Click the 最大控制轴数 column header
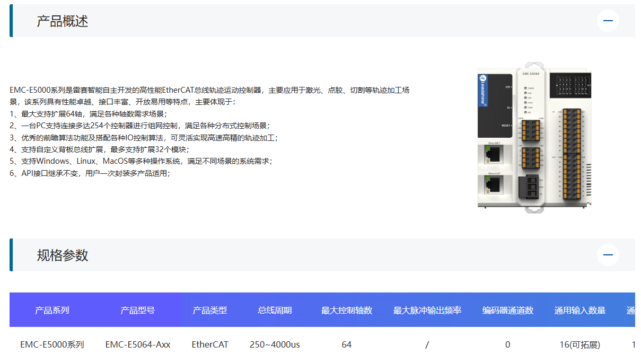The width and height of the screenshot is (641, 364). pos(346,310)
